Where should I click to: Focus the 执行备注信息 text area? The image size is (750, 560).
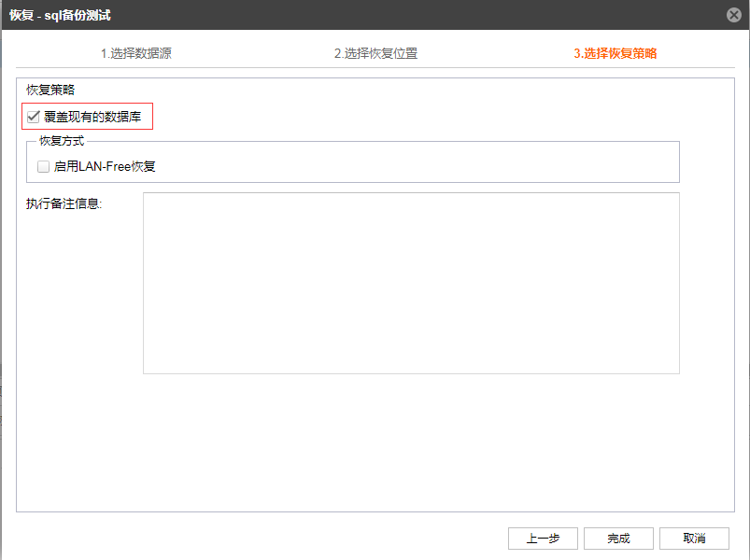[x=411, y=283]
